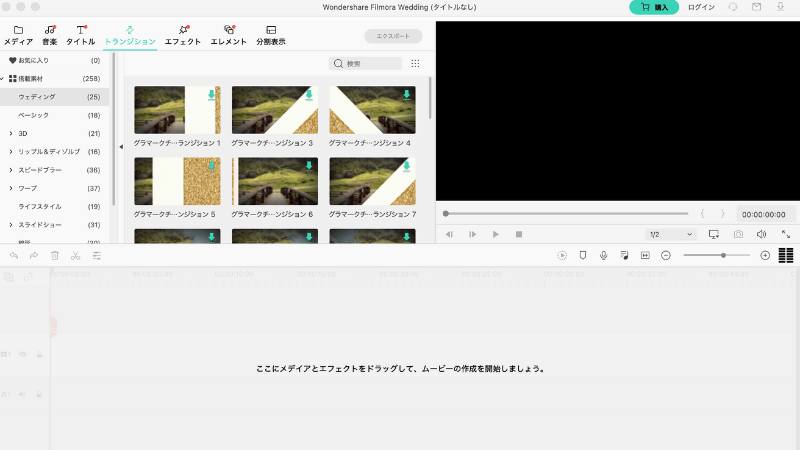
Task: Select transition thumbnail ending in ンジション 5
Action: tap(177, 181)
